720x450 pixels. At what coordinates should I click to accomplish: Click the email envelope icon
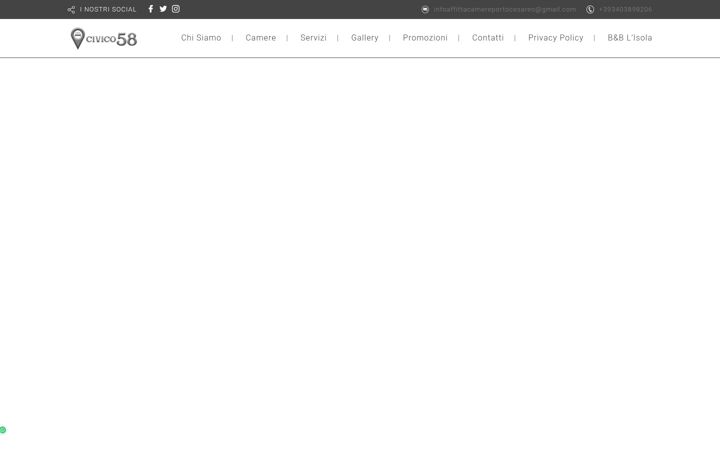point(425,9)
